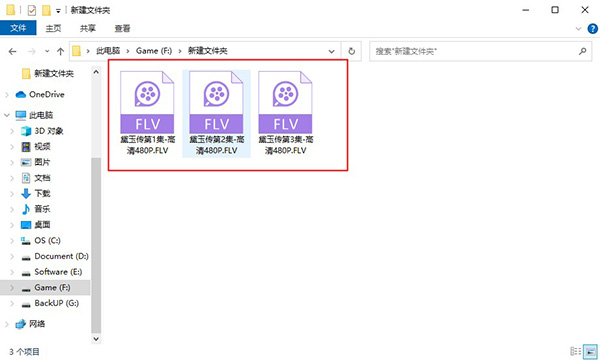Select the 黛玉传第1集 FLV file
600x360 pixels.
pos(147,113)
